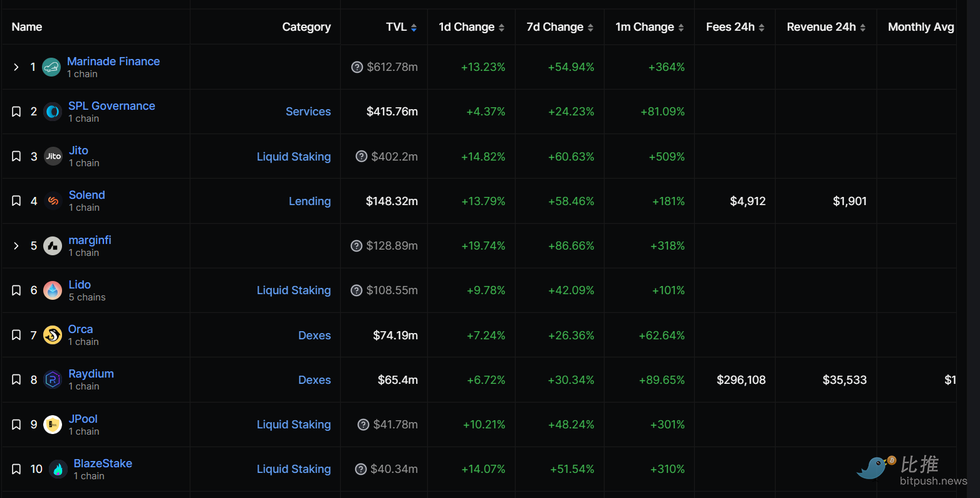This screenshot has width=980, height=498.
Task: Click the SPL Governance logo icon
Action: [x=53, y=112]
